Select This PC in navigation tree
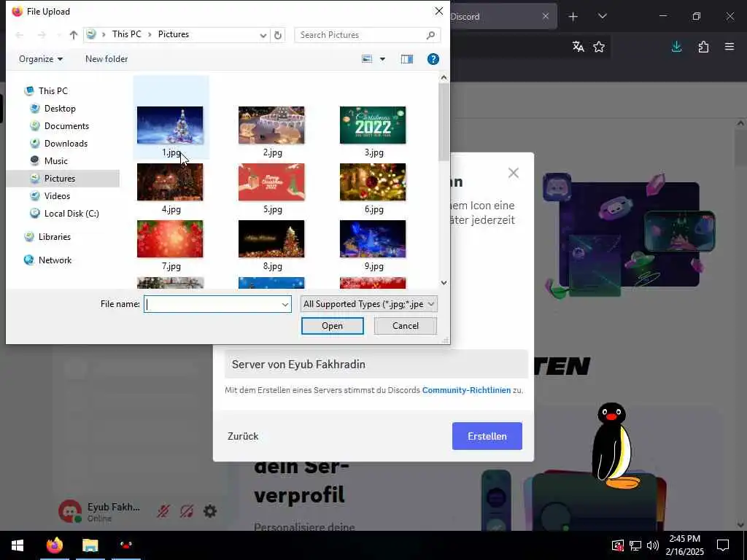Image resolution: width=747 pixels, height=560 pixels. [x=53, y=90]
